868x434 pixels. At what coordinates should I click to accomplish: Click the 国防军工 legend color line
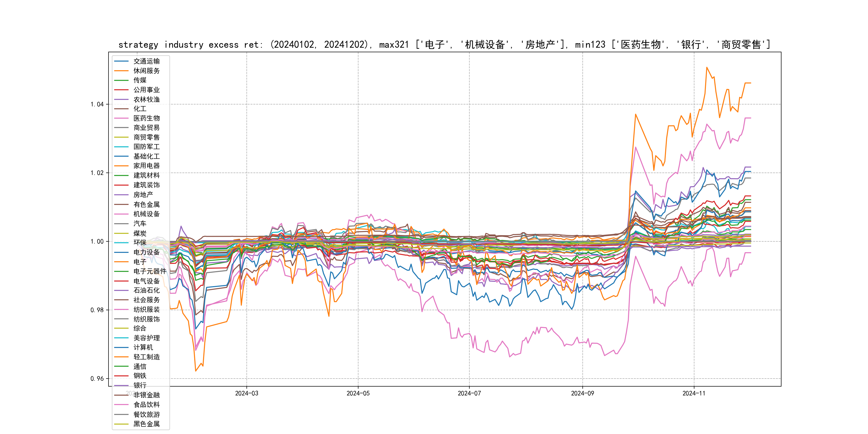point(121,147)
